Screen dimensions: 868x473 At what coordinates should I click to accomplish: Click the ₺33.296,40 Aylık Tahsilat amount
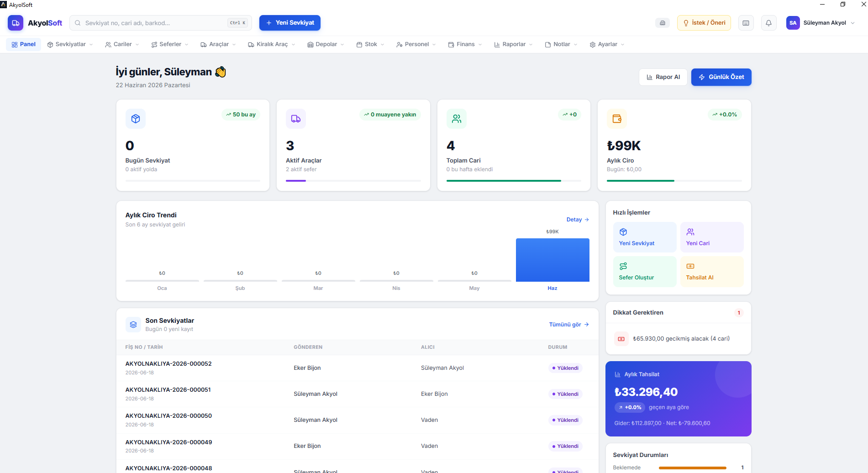[646, 392]
